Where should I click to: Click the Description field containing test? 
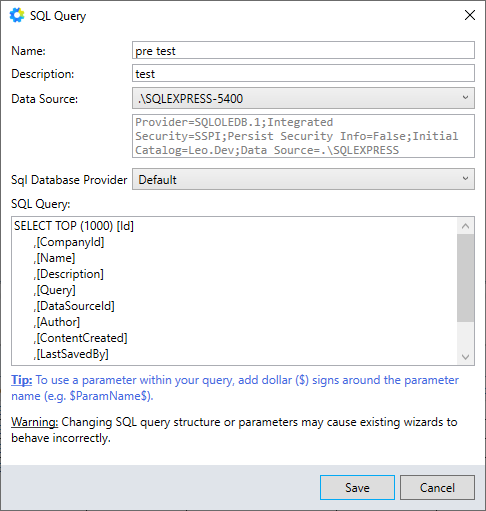click(x=303, y=73)
